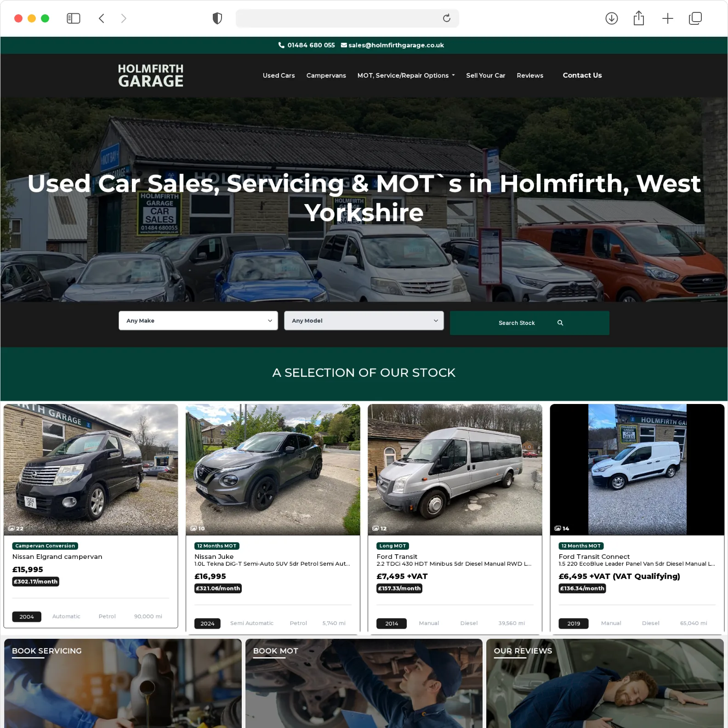Click £136.34/month finance badge
This screenshot has width=728, height=728.
coord(582,588)
